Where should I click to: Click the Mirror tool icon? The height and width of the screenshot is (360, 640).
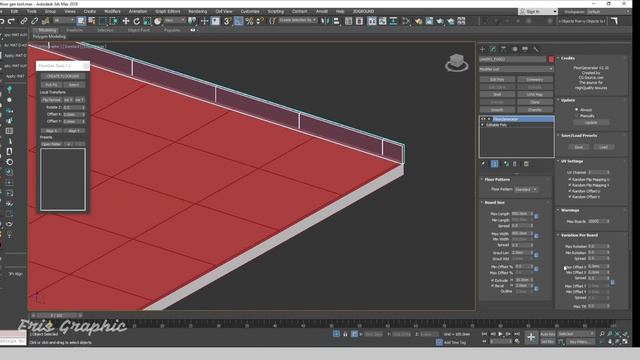pos(325,21)
